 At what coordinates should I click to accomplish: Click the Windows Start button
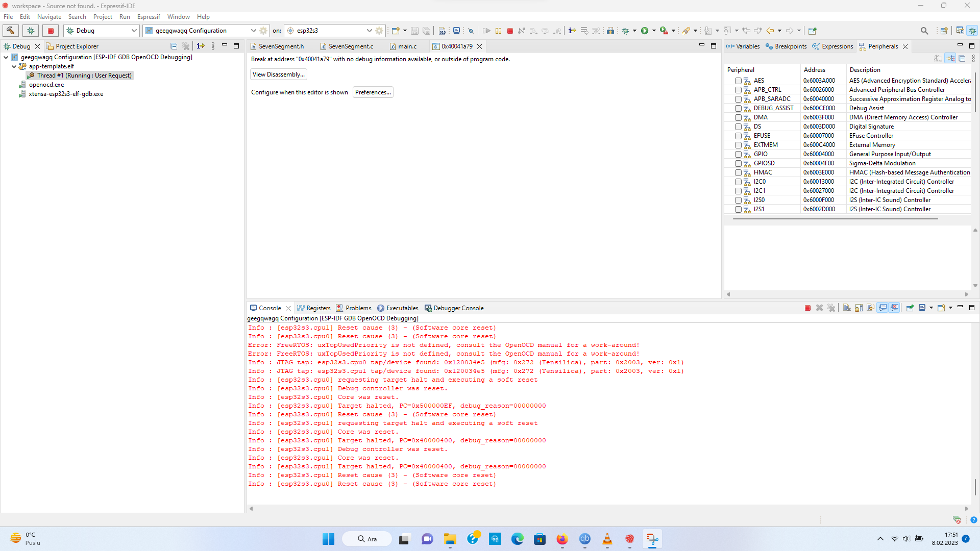(x=328, y=539)
